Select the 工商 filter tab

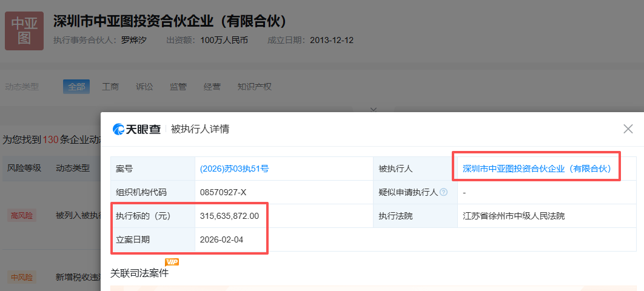coord(110,87)
